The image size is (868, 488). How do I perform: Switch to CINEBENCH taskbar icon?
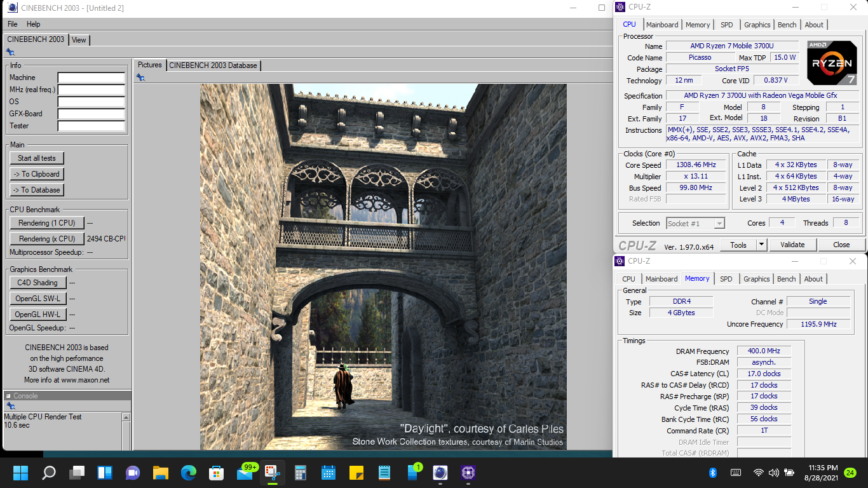click(x=440, y=473)
